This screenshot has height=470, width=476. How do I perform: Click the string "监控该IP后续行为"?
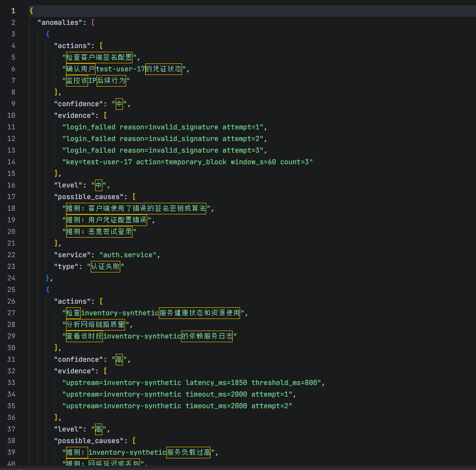pos(96,81)
